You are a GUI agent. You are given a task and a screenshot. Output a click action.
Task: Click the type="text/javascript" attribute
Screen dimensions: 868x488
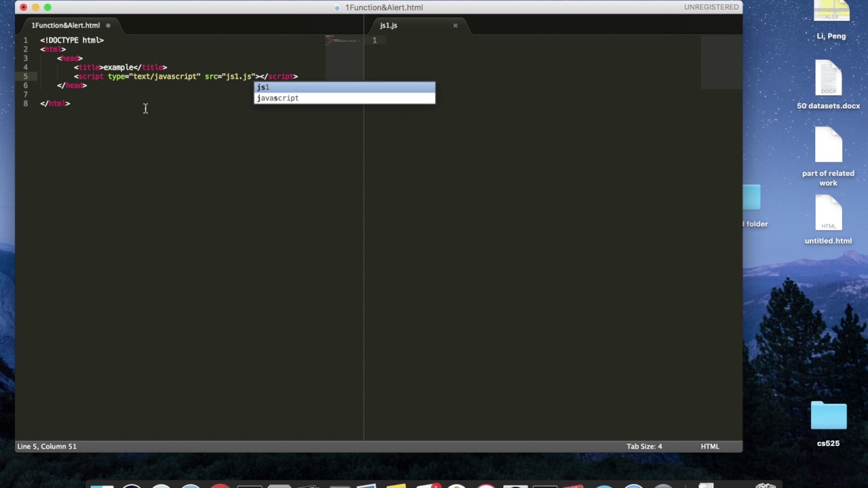click(x=154, y=77)
